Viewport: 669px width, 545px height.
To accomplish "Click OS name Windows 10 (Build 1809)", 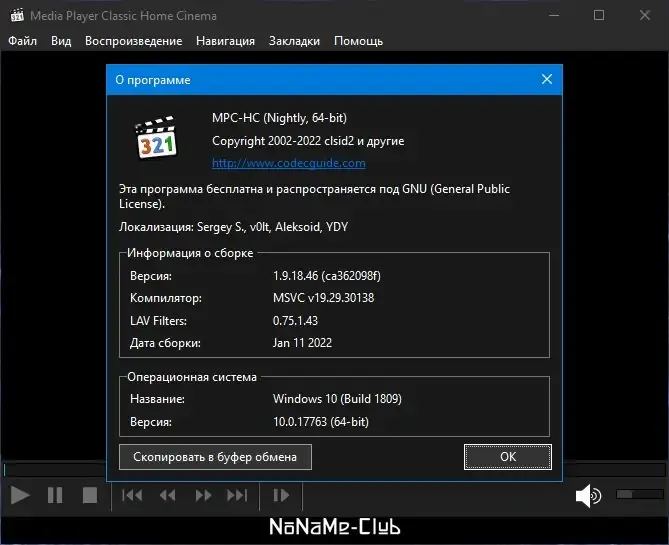I will pyautogui.click(x=337, y=399).
